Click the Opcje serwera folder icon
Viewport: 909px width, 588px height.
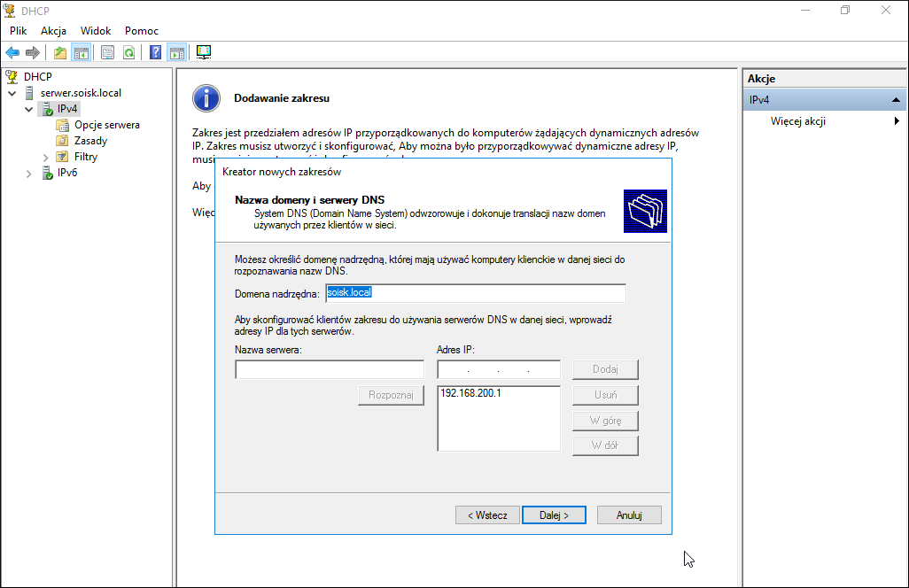coord(63,125)
